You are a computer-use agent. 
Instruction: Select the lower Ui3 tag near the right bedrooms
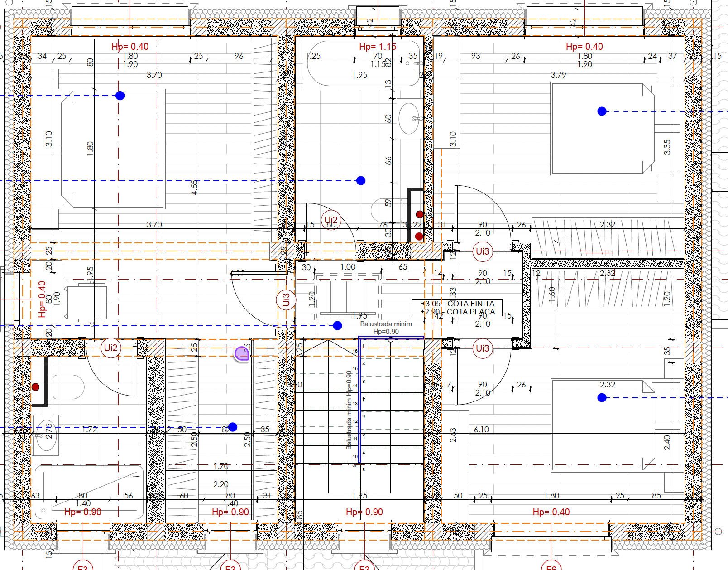[x=483, y=348]
